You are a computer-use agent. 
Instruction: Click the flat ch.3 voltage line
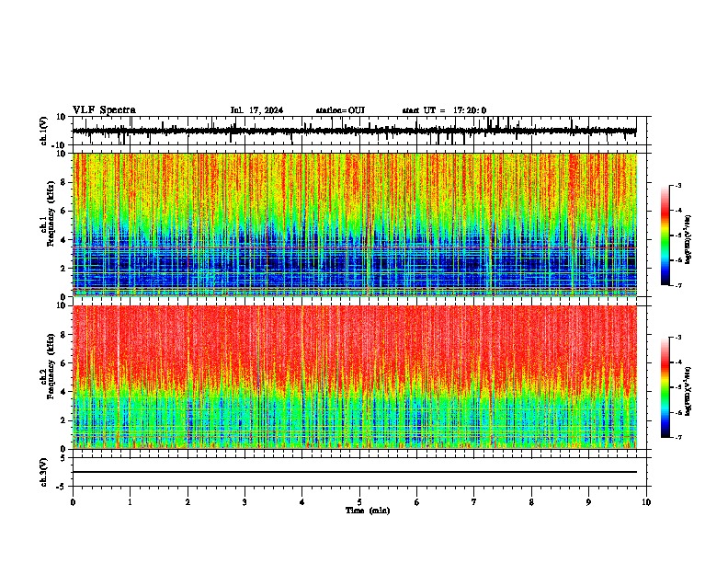coord(354,472)
